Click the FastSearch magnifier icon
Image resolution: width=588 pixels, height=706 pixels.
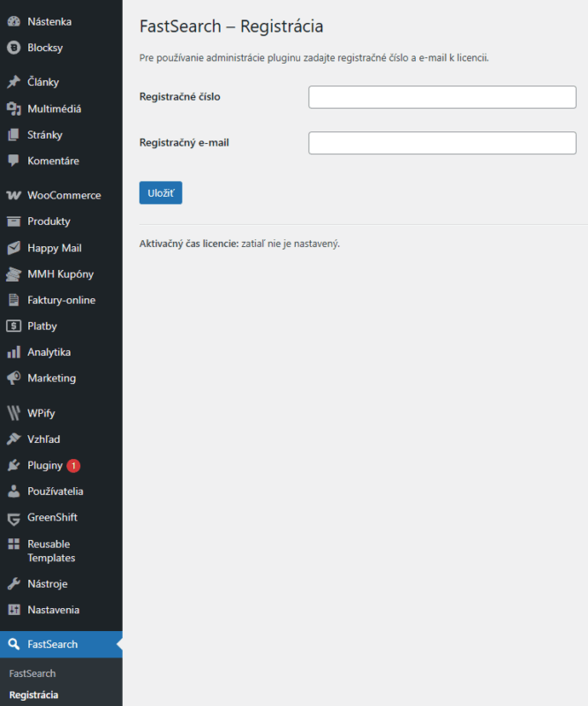[x=14, y=644]
